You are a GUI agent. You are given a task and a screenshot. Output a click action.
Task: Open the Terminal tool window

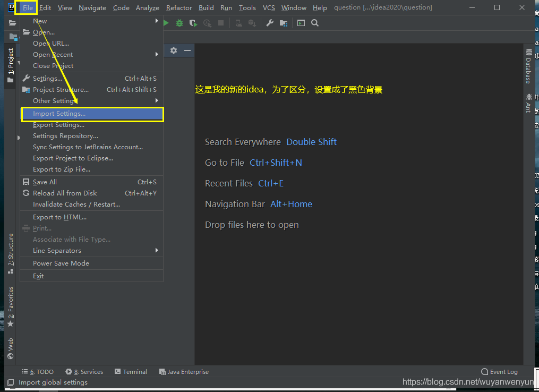click(x=131, y=372)
